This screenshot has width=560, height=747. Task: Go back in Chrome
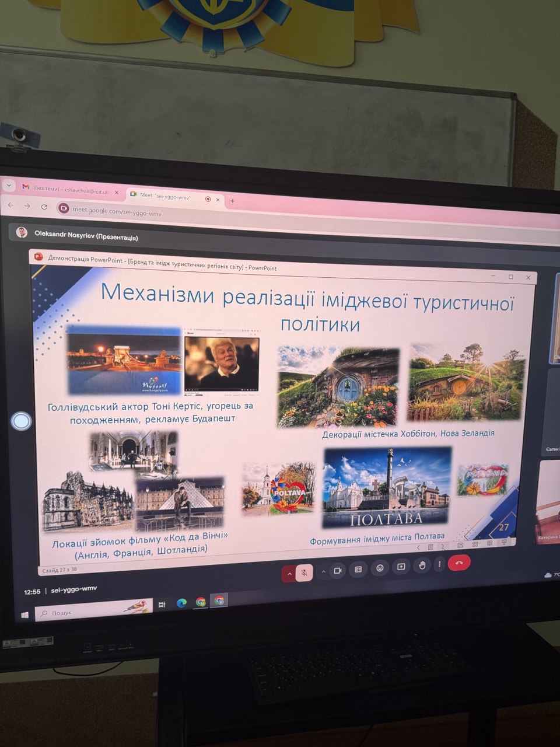(x=10, y=205)
